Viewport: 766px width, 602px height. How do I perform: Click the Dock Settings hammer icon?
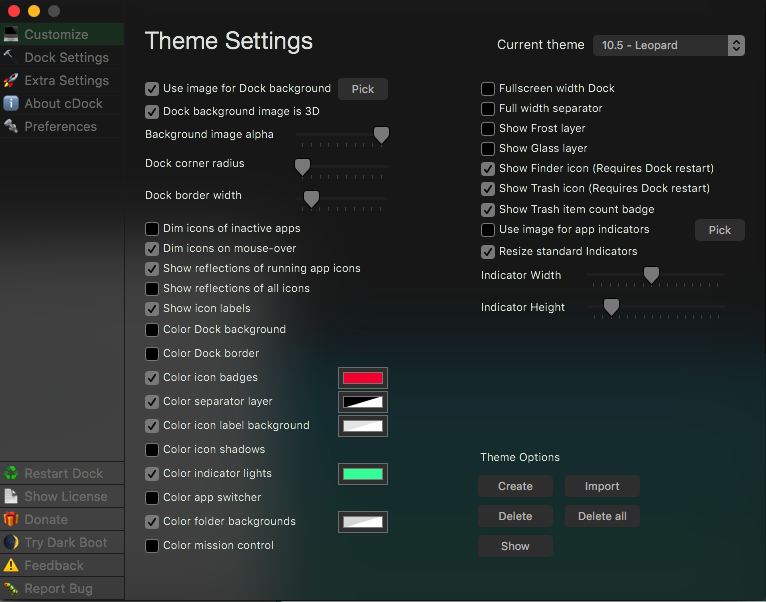[11, 57]
